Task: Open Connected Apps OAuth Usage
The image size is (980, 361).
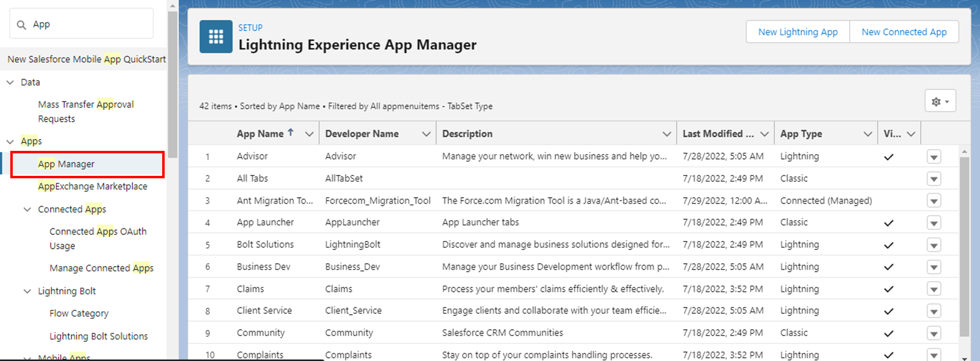Action: coord(98,239)
